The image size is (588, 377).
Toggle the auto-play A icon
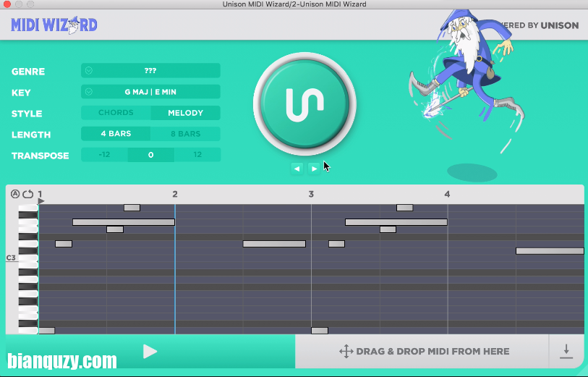point(15,194)
